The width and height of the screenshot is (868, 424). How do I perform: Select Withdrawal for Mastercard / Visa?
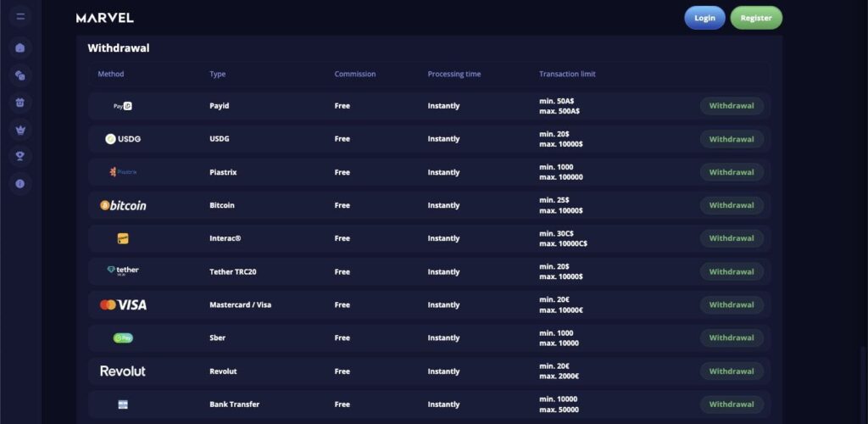(731, 304)
